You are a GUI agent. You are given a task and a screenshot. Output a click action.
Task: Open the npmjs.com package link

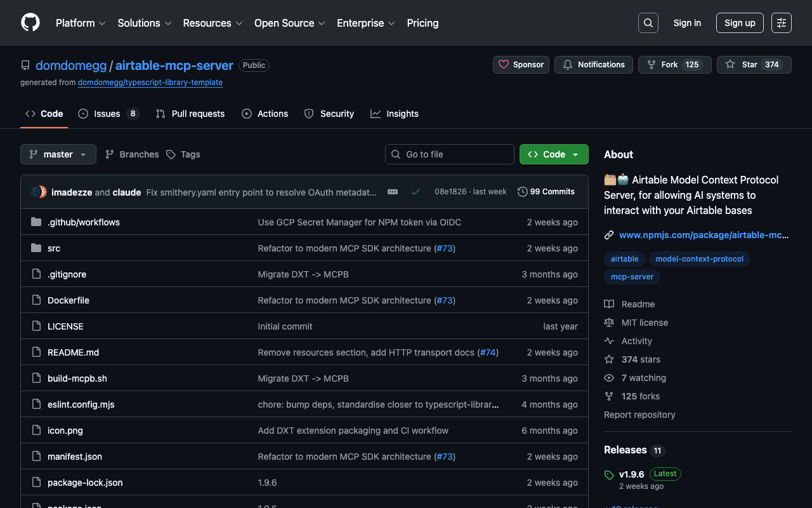[x=704, y=235]
